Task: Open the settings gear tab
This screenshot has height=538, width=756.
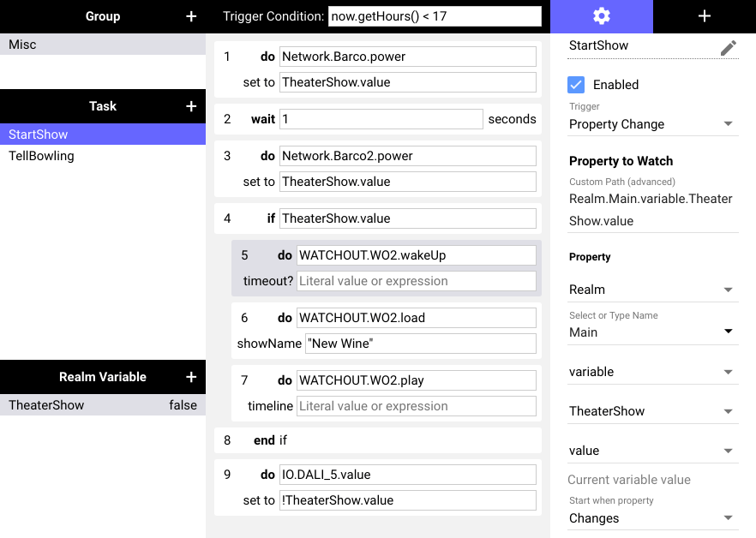Action: click(x=601, y=16)
